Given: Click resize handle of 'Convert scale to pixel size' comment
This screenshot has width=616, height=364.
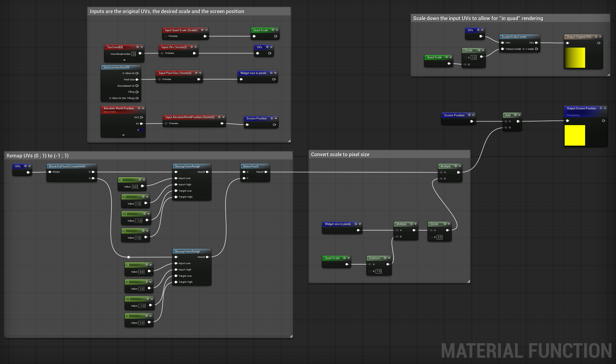Looking at the screenshot, I should pyautogui.click(x=468, y=281).
